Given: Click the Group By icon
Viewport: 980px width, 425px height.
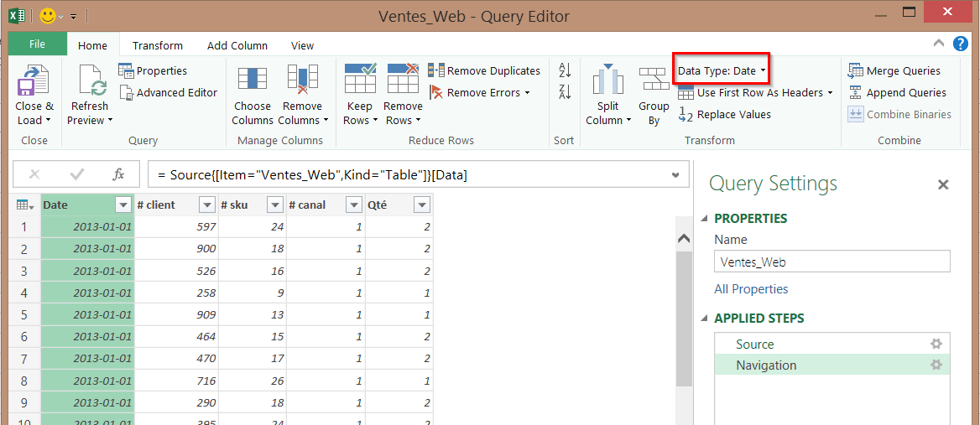Looking at the screenshot, I should [x=654, y=81].
